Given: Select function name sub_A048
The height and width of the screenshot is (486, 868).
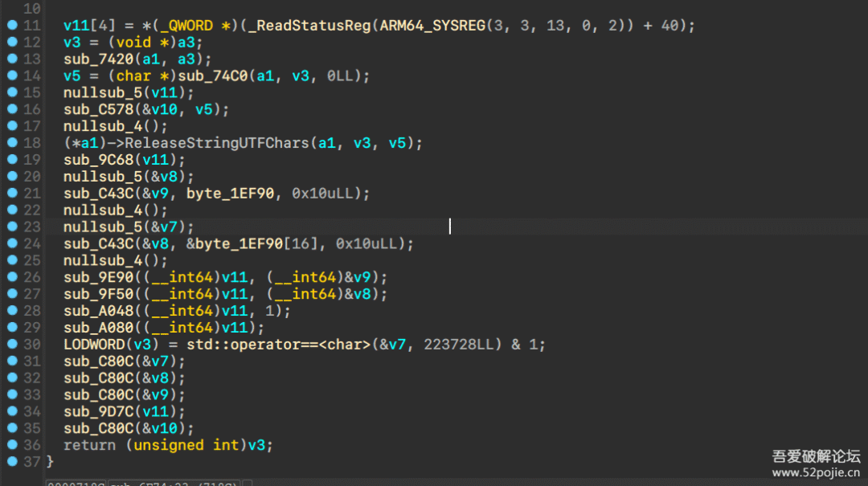Looking at the screenshot, I should (x=99, y=311).
